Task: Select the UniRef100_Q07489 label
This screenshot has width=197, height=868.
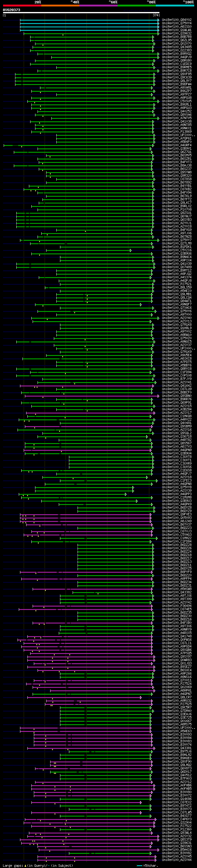Action: 177,267
